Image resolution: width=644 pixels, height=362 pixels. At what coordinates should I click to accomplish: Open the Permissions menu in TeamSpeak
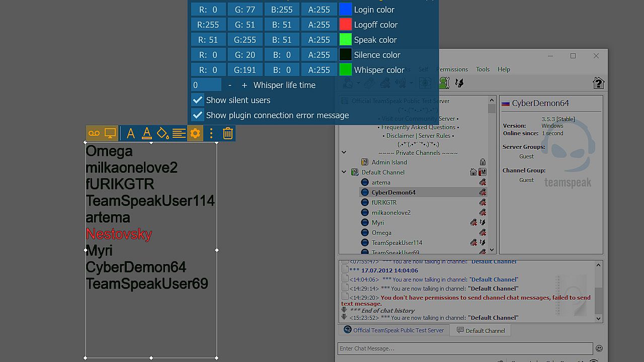pyautogui.click(x=452, y=69)
